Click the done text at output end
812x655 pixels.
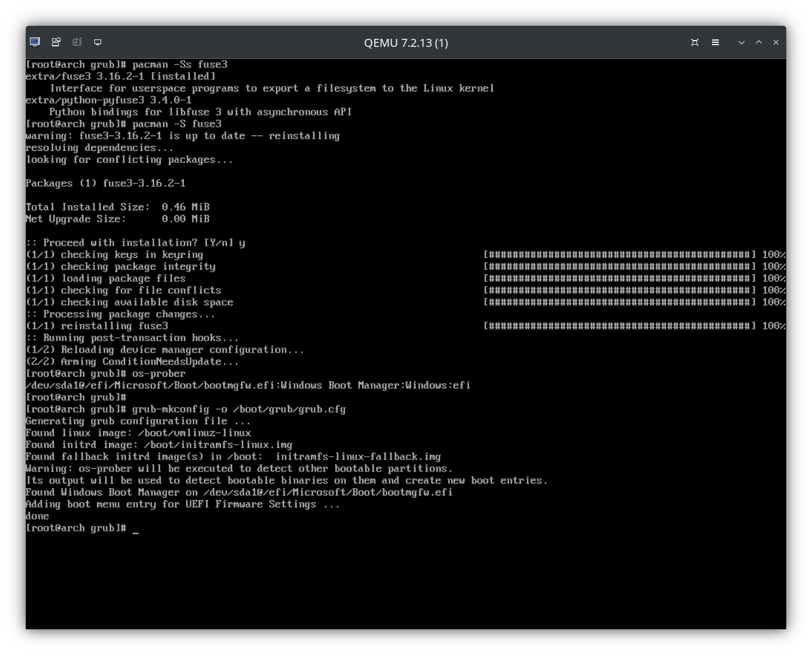pos(37,516)
